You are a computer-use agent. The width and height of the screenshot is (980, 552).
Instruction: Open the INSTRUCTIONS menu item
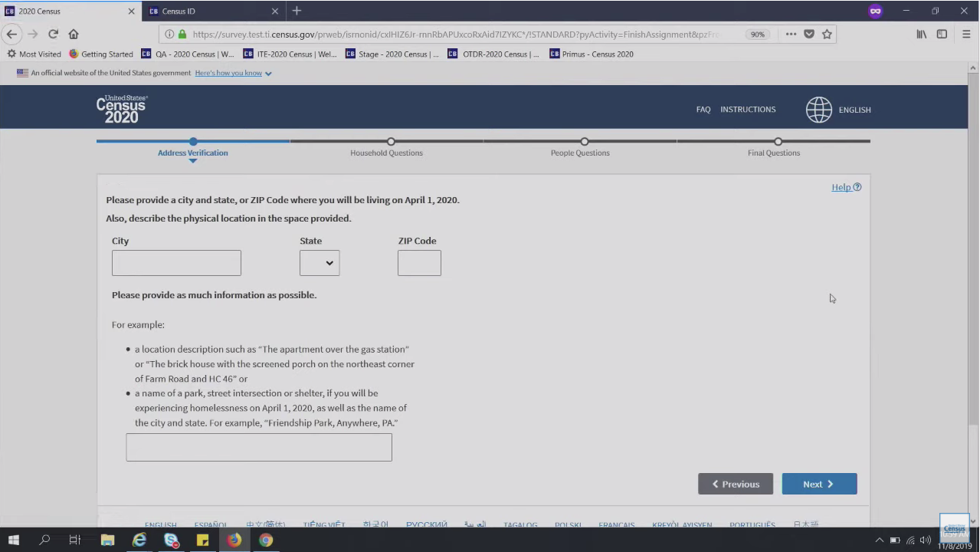click(747, 110)
